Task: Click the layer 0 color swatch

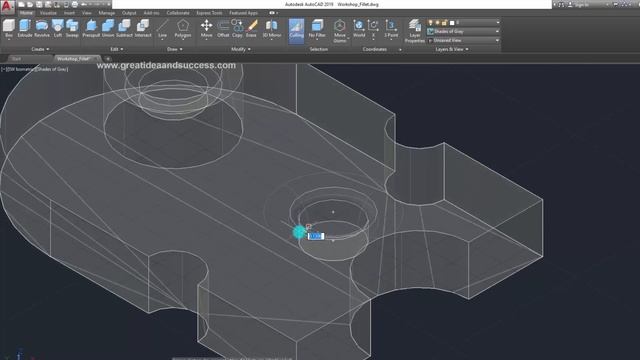Action: [452, 22]
